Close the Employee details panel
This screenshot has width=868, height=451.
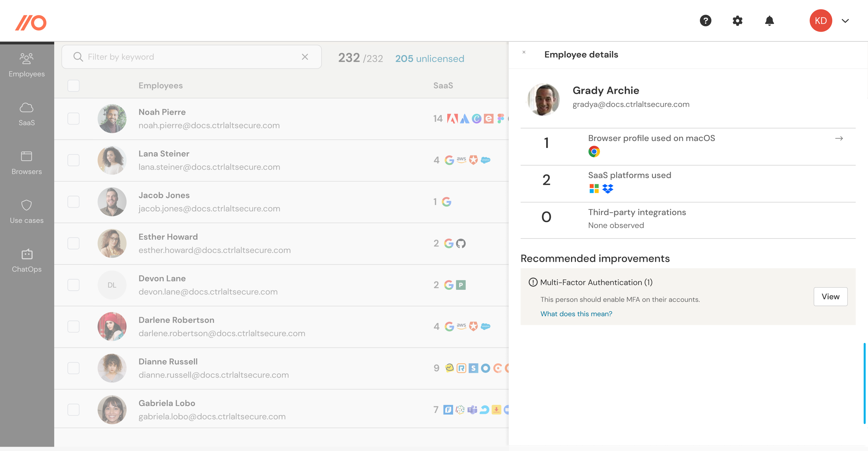click(524, 52)
